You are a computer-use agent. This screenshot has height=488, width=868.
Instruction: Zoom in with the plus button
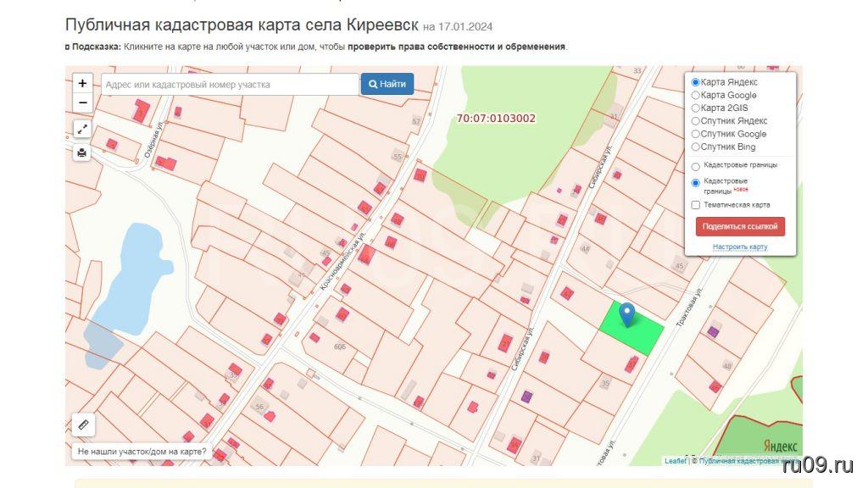[x=82, y=83]
